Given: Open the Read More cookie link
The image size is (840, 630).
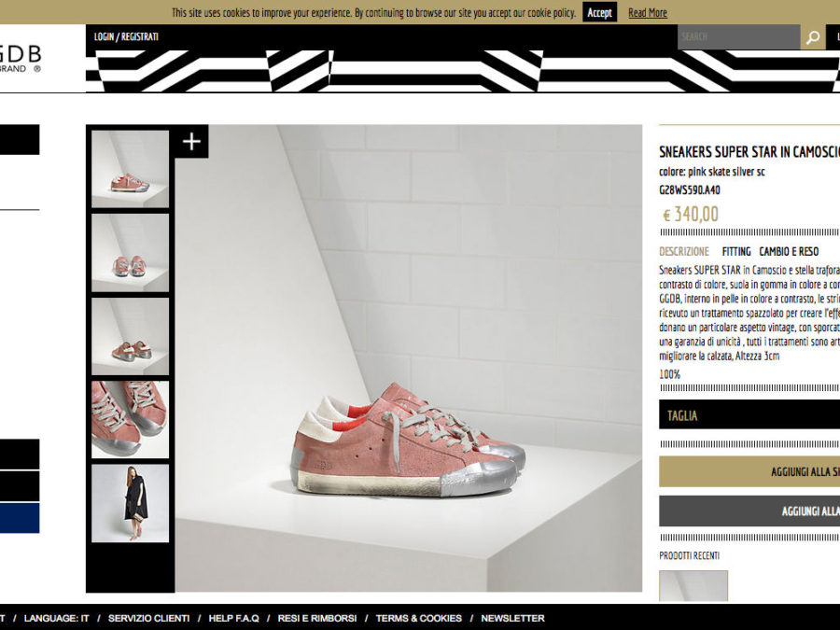Looking at the screenshot, I should coord(647,12).
